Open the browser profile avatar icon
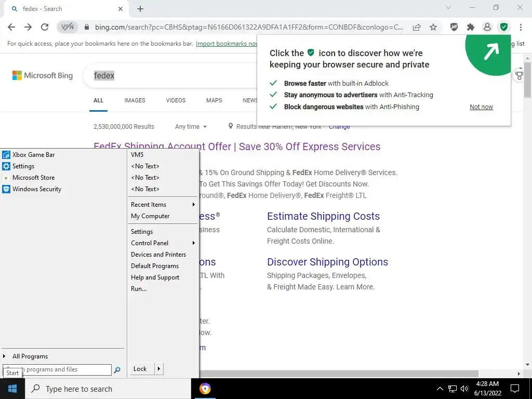 point(487,27)
